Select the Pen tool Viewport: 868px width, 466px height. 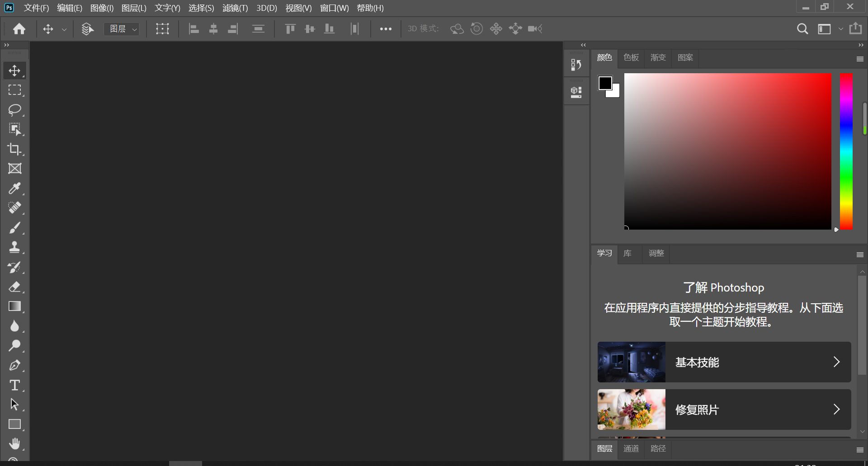click(x=14, y=365)
